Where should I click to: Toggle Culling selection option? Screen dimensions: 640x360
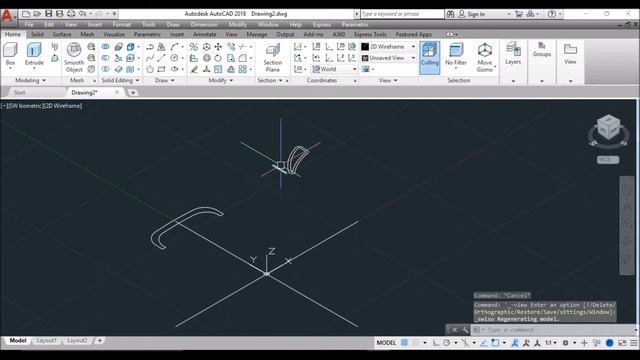point(429,58)
